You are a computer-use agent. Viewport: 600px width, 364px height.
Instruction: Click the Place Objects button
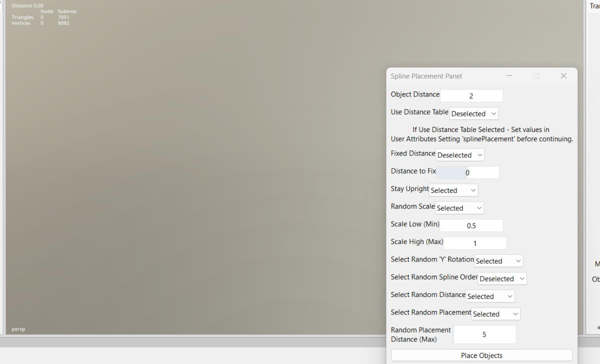click(481, 355)
